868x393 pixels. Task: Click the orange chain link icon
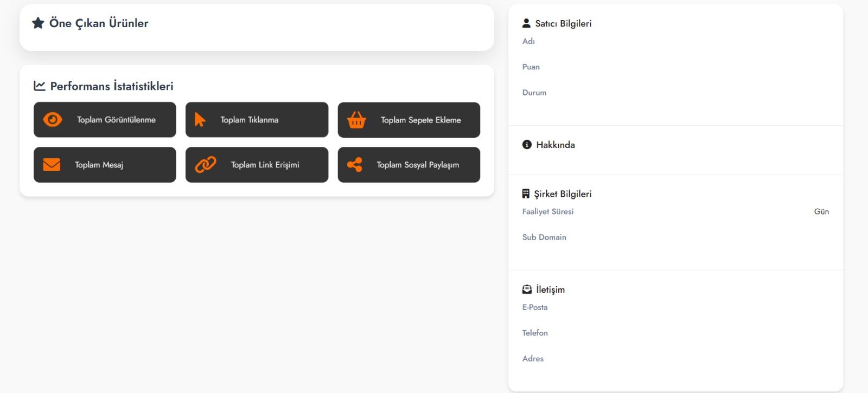point(206,165)
